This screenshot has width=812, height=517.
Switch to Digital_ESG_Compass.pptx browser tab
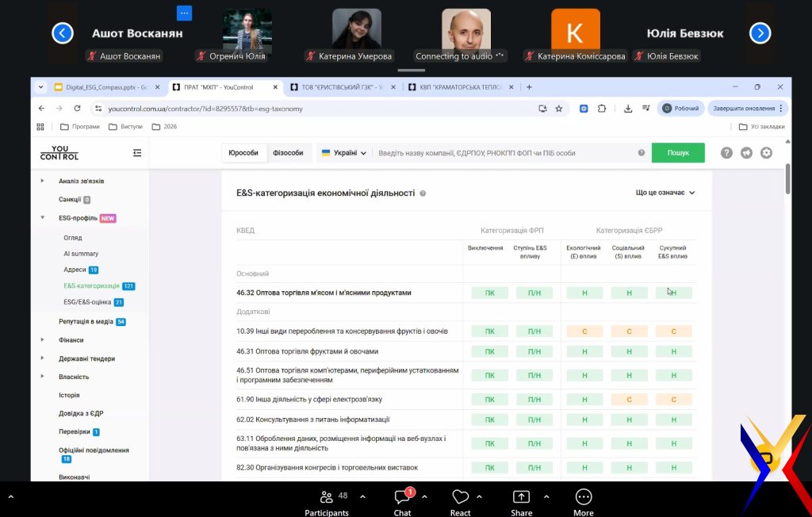[x=101, y=87]
